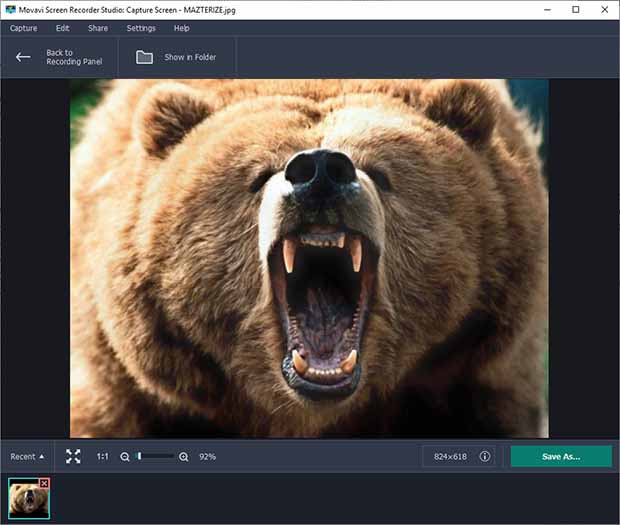Open the image info icon
This screenshot has height=525, width=620.
[x=485, y=456]
